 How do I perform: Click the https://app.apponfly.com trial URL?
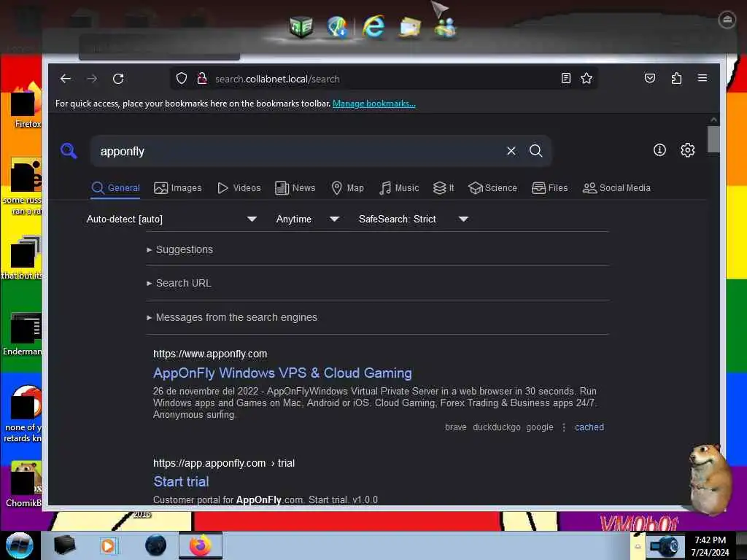click(224, 463)
